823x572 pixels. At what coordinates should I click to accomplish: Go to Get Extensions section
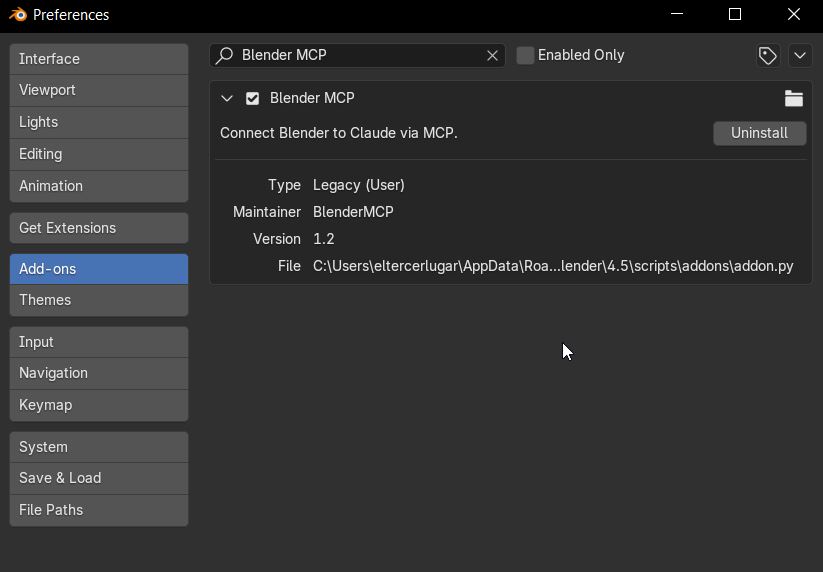pos(99,228)
